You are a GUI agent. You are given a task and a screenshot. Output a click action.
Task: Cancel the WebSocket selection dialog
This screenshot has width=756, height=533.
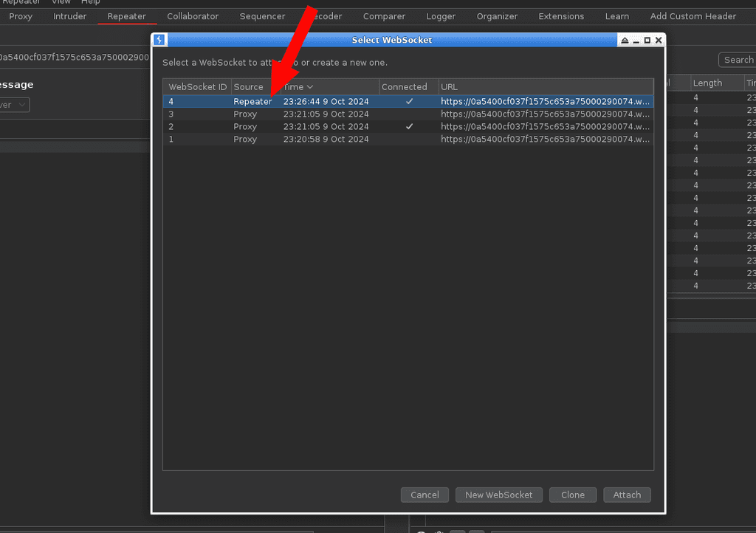click(425, 495)
